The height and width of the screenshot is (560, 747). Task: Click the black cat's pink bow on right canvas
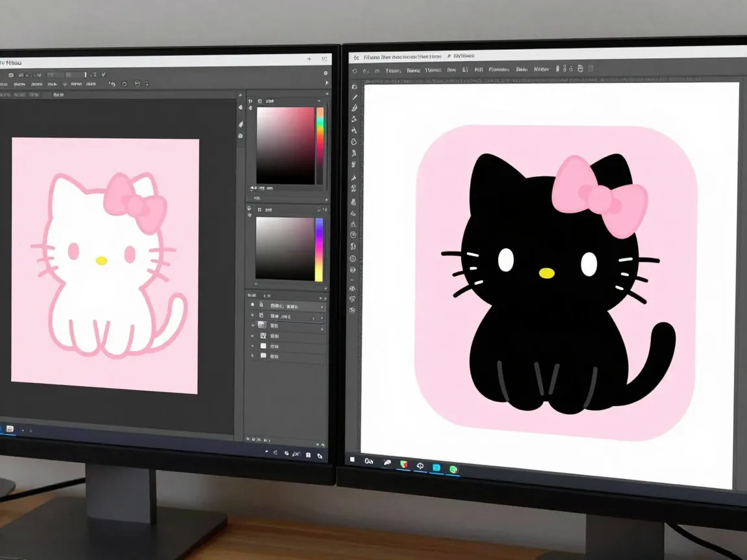[x=600, y=196]
